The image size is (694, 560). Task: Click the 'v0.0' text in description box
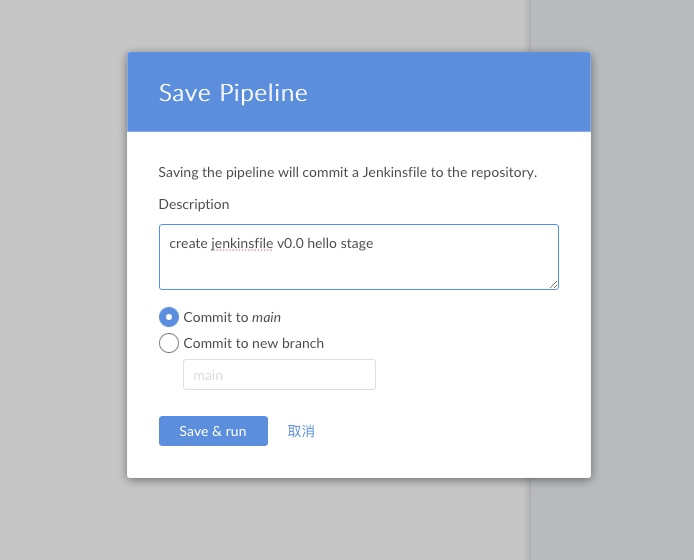(290, 243)
